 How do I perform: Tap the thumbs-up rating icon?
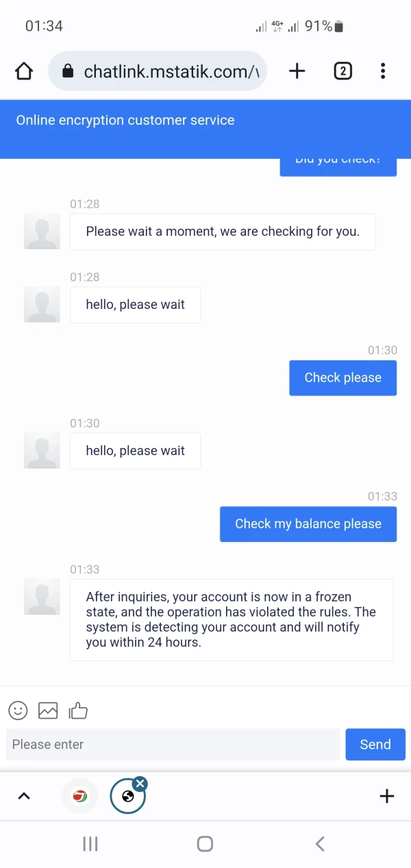pos(78,710)
